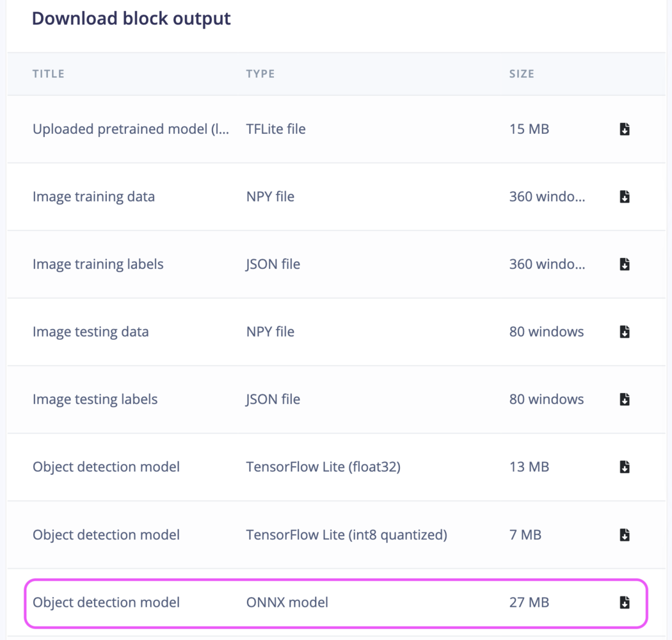Click the ONNX model type text

[x=287, y=602]
